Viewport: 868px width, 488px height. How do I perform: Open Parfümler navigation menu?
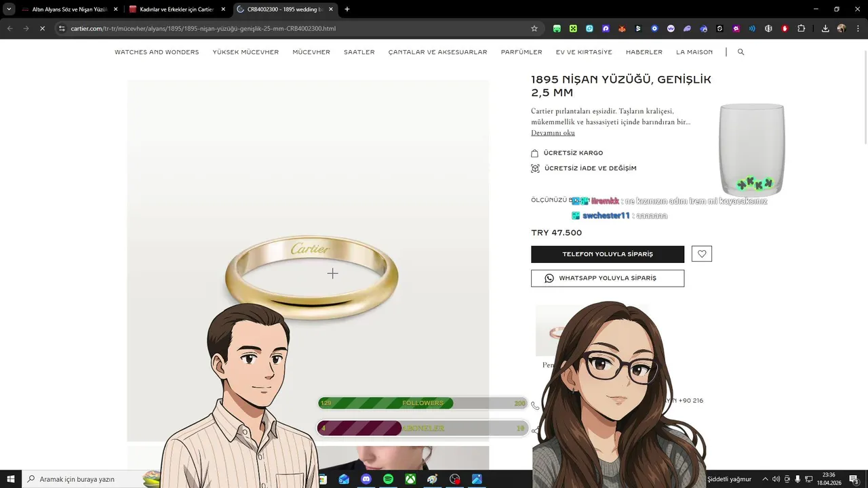[x=521, y=52]
